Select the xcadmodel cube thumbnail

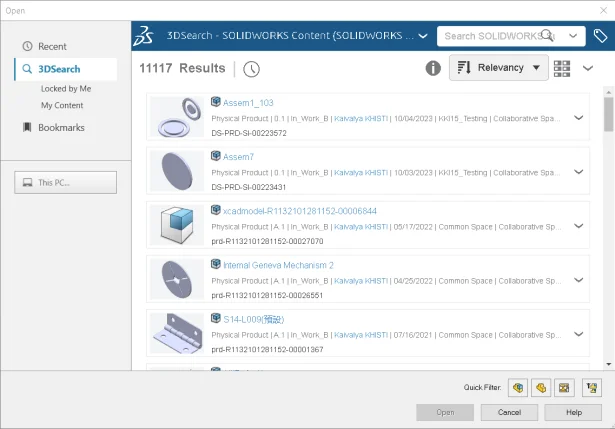[177, 225]
